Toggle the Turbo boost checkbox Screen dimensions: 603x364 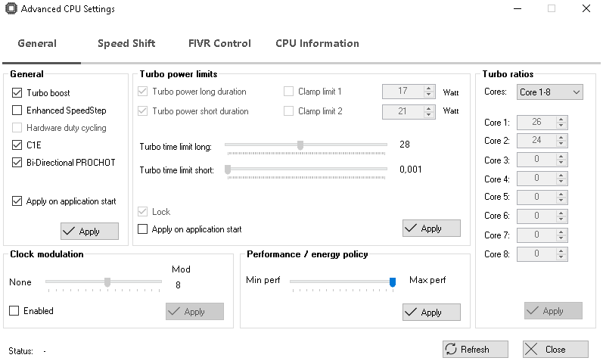tap(17, 93)
